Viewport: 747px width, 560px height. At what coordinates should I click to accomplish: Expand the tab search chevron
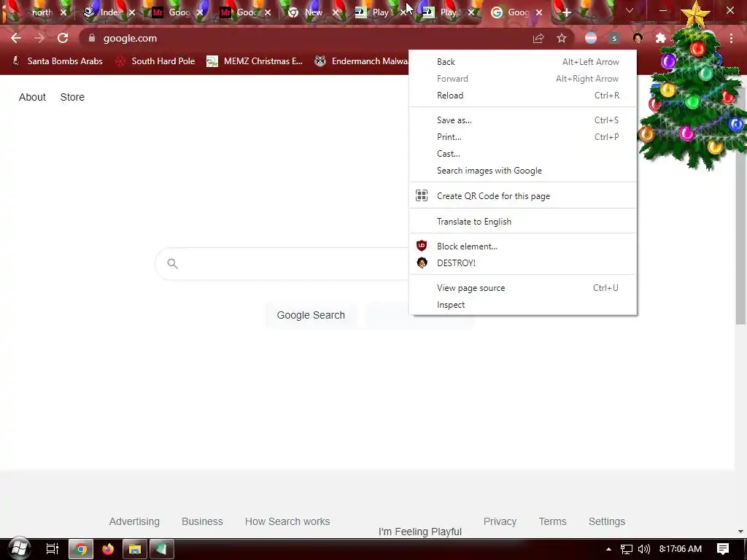point(630,10)
